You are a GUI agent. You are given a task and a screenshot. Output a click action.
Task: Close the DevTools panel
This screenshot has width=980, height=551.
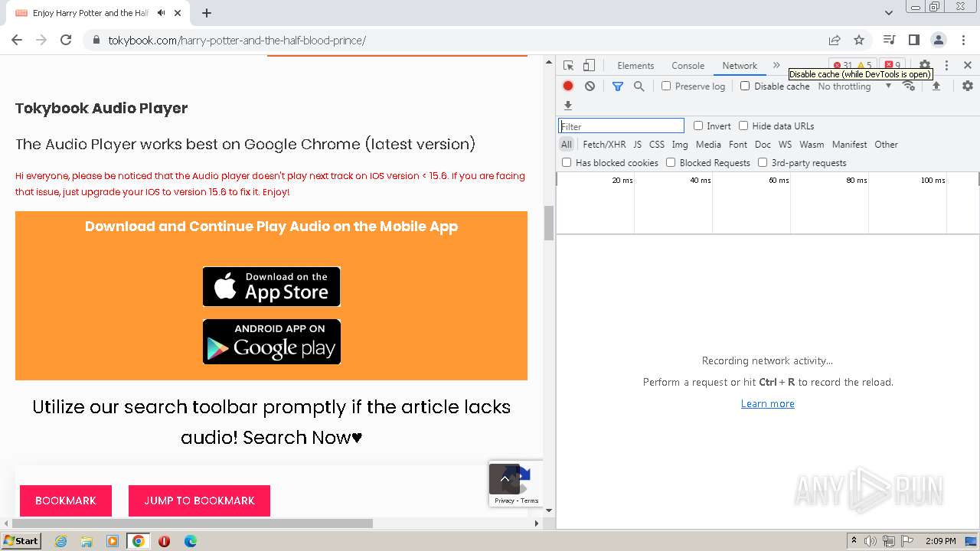point(967,66)
